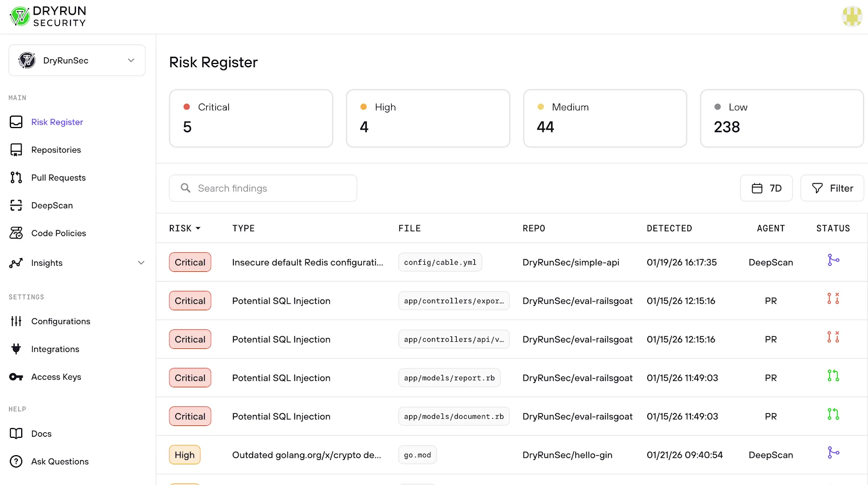Image resolution: width=868 pixels, height=485 pixels.
Task: Open Integrations settings
Action: 55,349
